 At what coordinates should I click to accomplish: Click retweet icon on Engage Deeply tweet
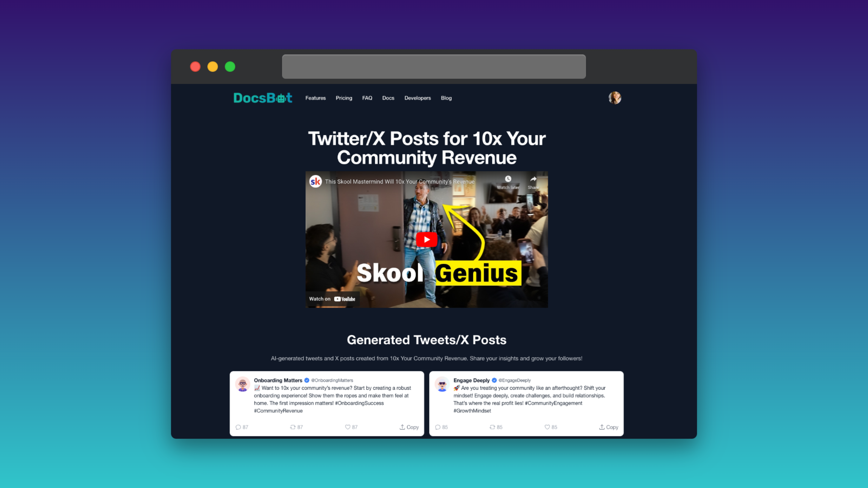coord(492,427)
